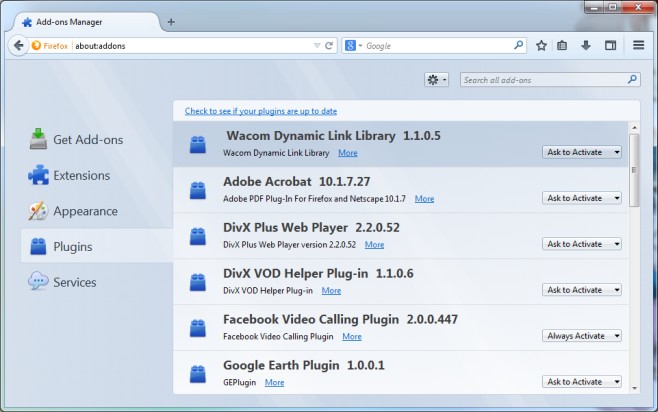Image resolution: width=658 pixels, height=412 pixels.
Task: Open the Firefox hamburger menu
Action: [x=638, y=45]
